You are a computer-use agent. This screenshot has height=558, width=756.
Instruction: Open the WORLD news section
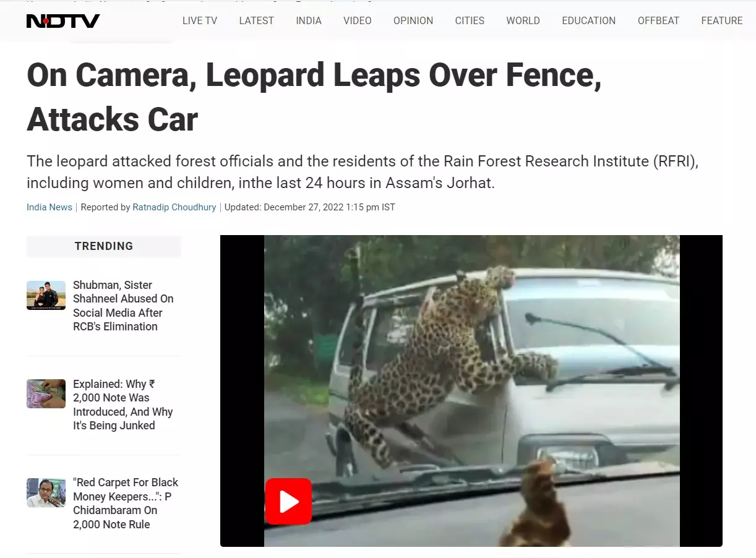523,20
